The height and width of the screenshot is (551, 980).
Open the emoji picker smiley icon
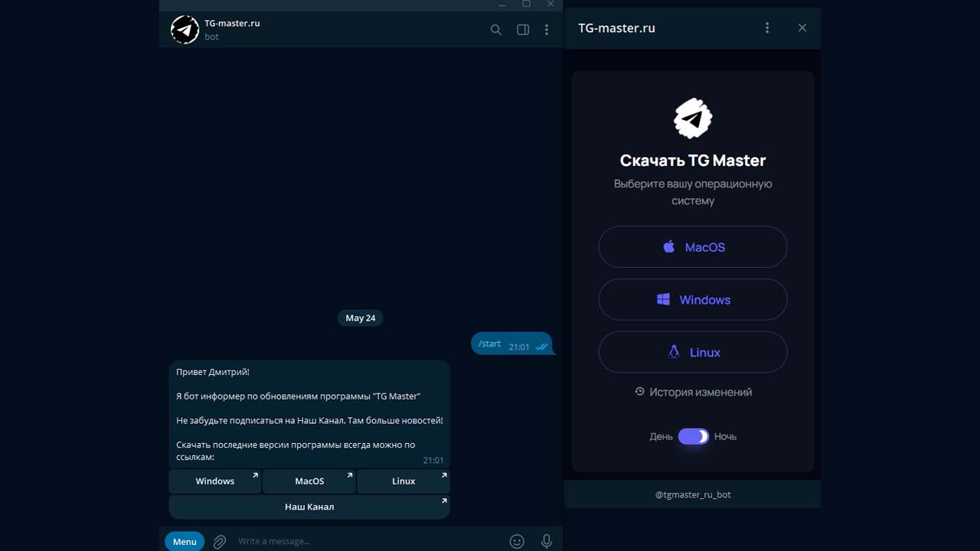518,541
